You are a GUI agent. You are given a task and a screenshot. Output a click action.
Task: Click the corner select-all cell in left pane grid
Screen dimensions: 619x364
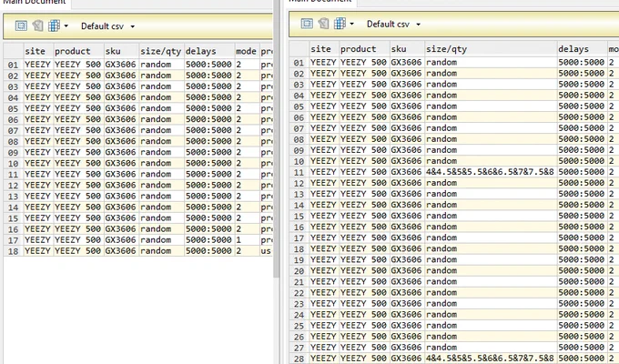point(14,51)
